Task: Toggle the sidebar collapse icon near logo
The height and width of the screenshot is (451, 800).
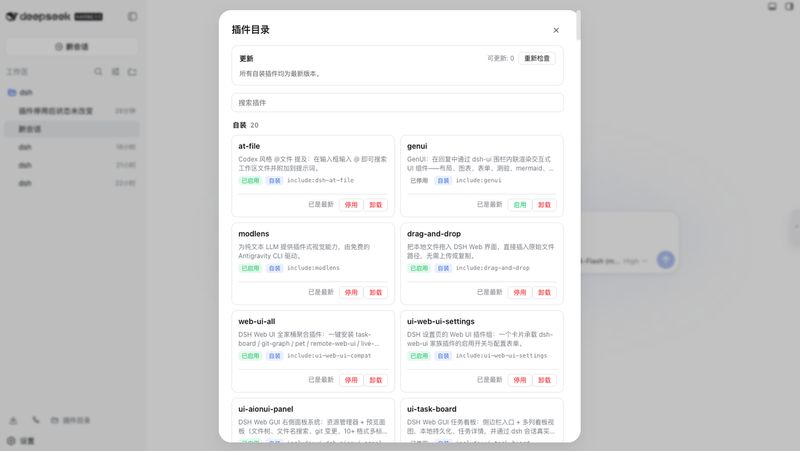Action: (133, 16)
